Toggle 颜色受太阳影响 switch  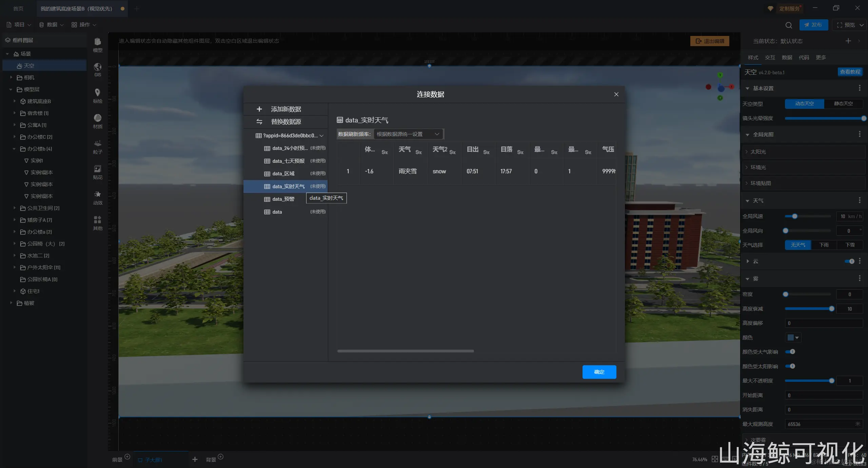click(x=790, y=366)
